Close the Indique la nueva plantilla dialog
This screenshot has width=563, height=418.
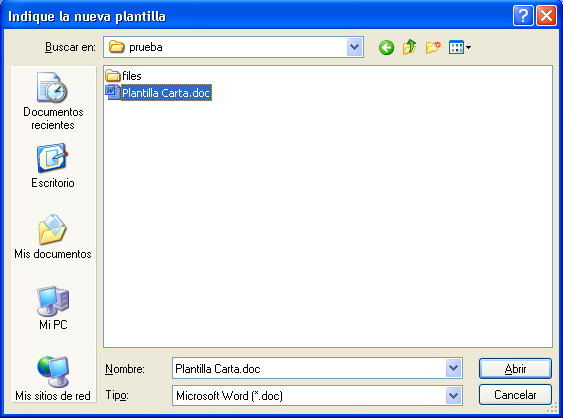coord(546,16)
